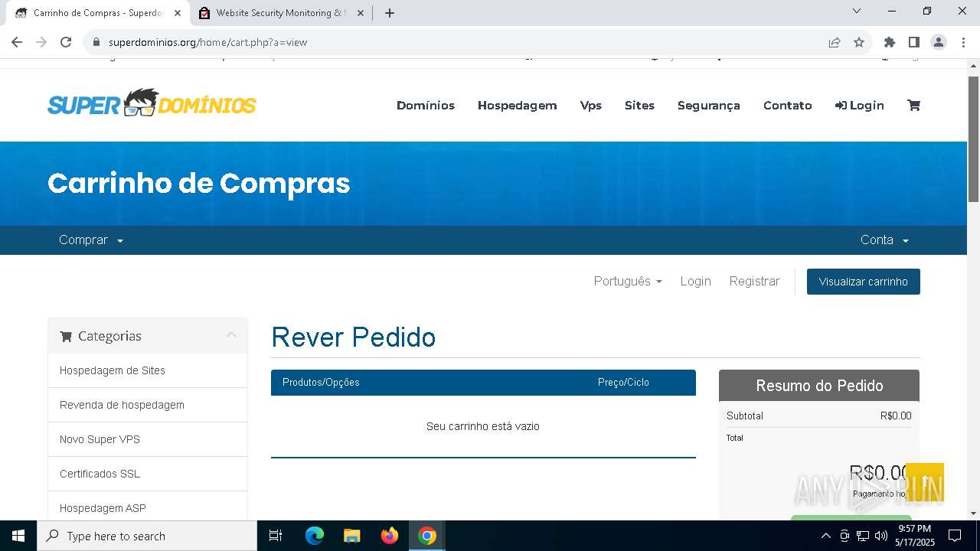Select Novo Super VPS category
The image size is (980, 551).
pos(148,439)
